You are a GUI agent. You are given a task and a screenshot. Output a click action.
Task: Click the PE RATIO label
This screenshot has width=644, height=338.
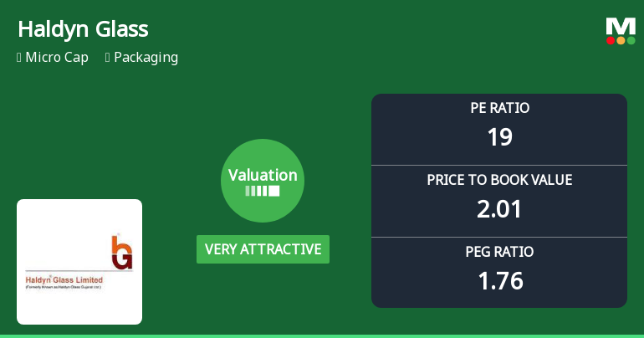pyautogui.click(x=499, y=108)
